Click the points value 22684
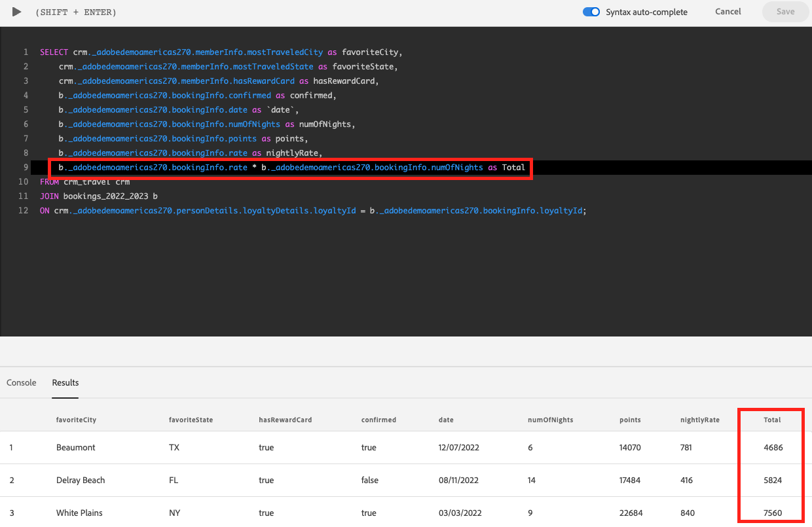Viewport: 812px width, 527px height. [631, 513]
